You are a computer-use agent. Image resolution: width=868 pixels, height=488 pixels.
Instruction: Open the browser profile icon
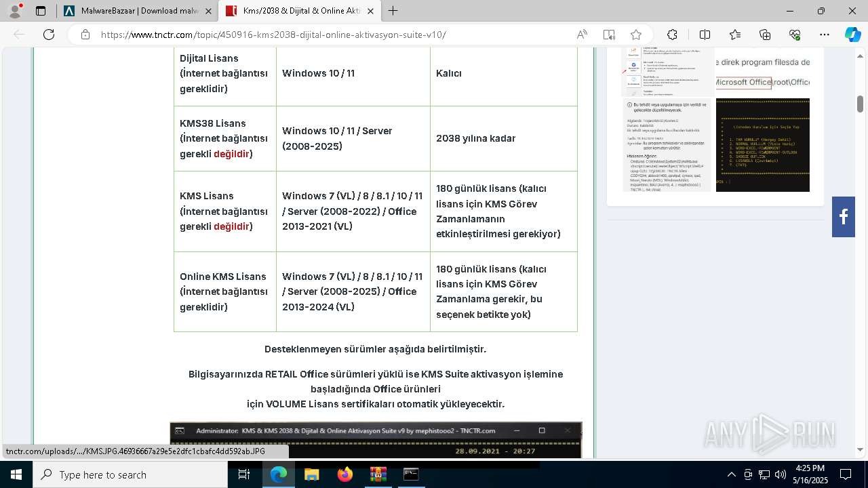click(x=15, y=11)
